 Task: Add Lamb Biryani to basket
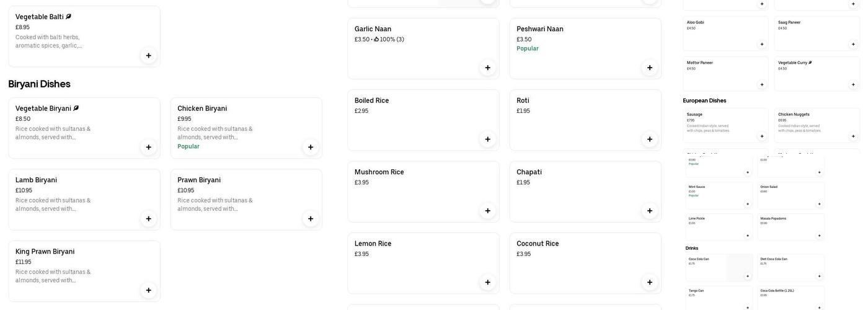pyautogui.click(x=149, y=219)
